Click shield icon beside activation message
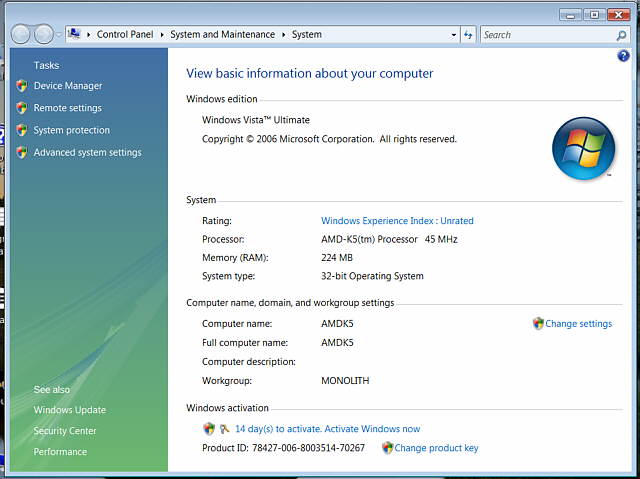Viewport: 640px width, 479px height. pos(209,429)
